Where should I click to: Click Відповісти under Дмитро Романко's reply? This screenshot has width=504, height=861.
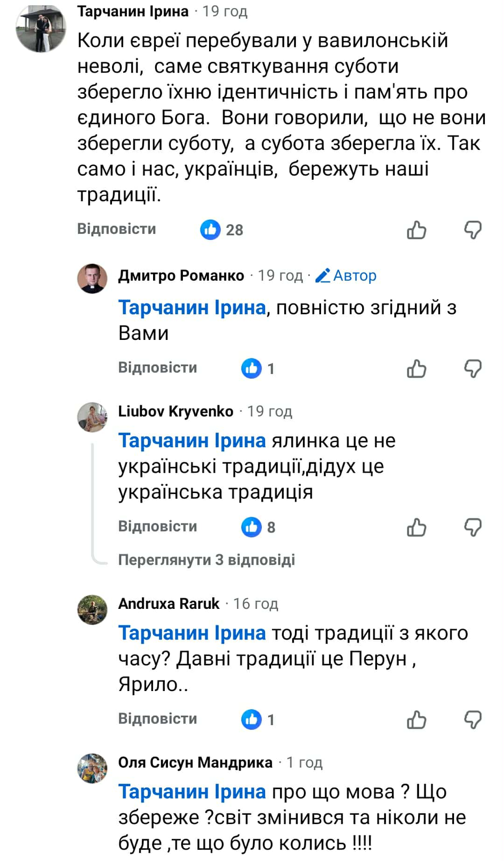click(157, 367)
